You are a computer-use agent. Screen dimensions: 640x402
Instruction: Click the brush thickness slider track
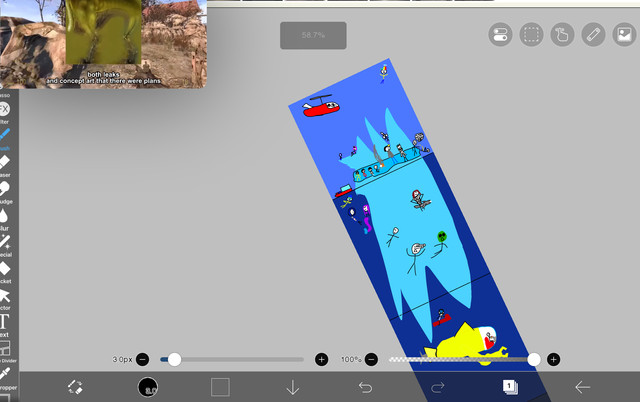click(x=232, y=360)
